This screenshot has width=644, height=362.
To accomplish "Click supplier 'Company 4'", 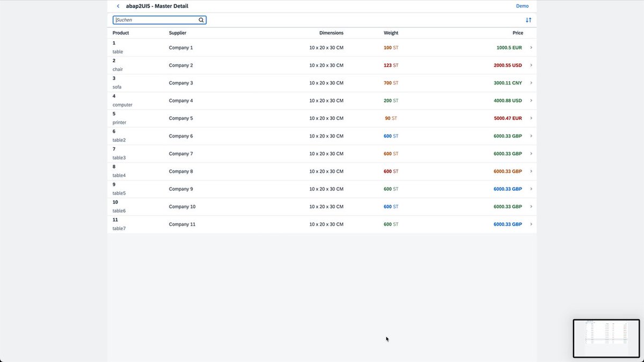I will point(181,101).
